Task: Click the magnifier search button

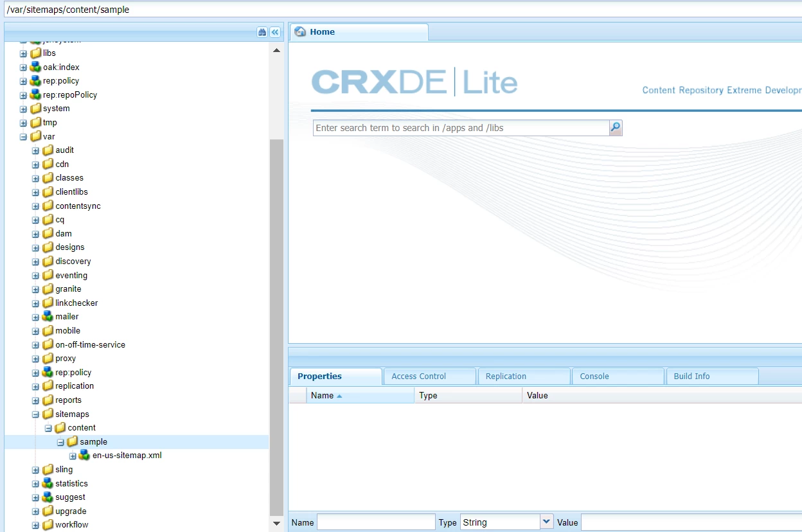Action: click(616, 128)
